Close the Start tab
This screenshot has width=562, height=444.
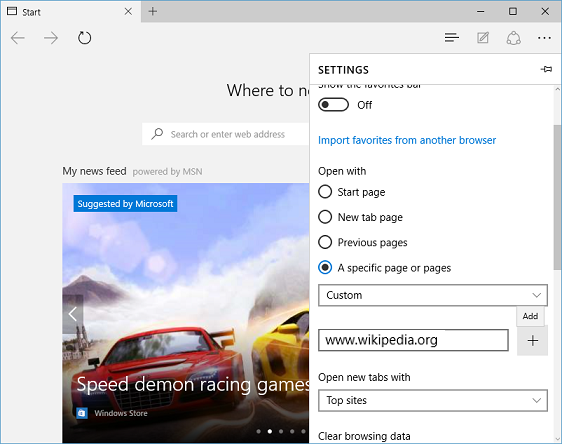[128, 11]
